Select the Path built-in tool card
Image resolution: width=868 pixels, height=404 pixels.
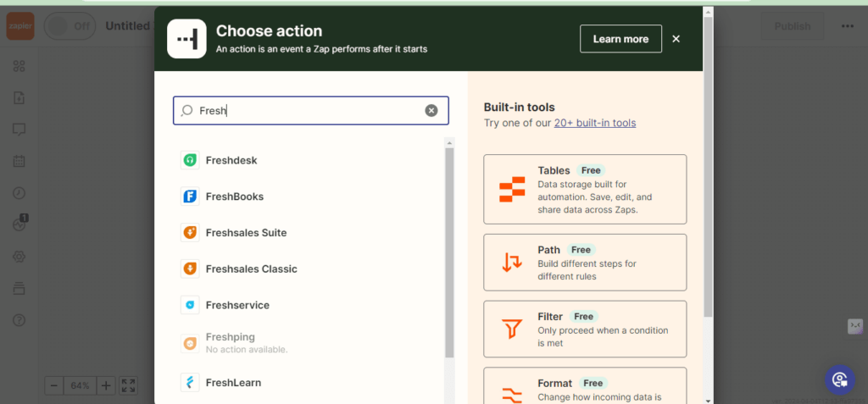click(585, 263)
